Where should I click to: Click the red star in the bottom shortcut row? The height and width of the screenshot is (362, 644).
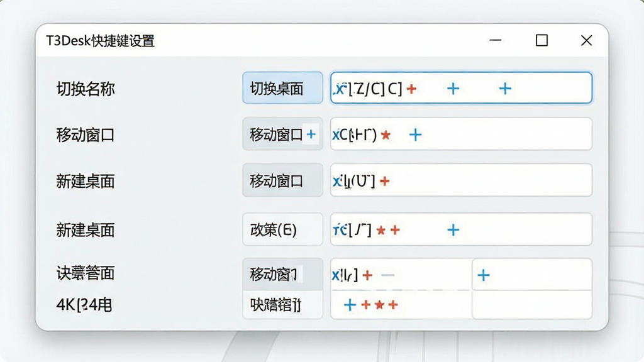coord(379,305)
